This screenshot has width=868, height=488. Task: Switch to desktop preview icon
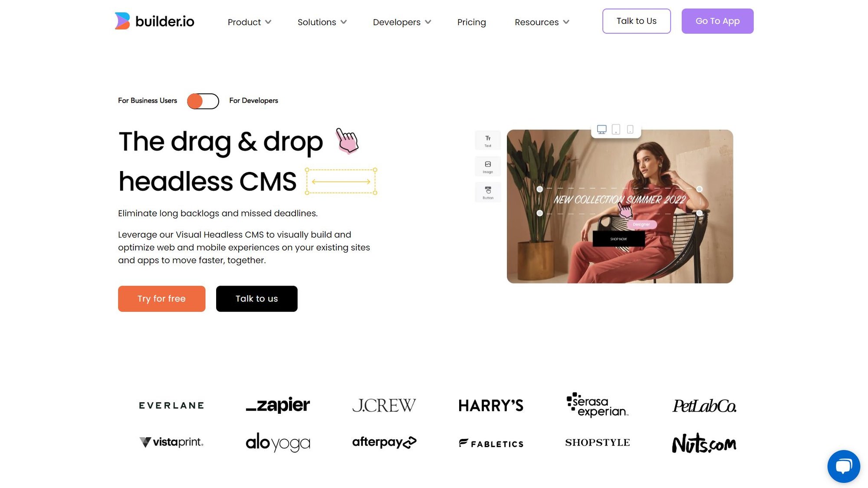pos(602,129)
